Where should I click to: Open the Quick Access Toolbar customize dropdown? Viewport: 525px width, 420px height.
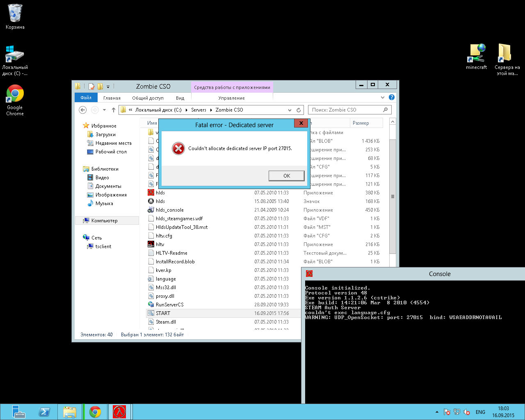click(108, 87)
